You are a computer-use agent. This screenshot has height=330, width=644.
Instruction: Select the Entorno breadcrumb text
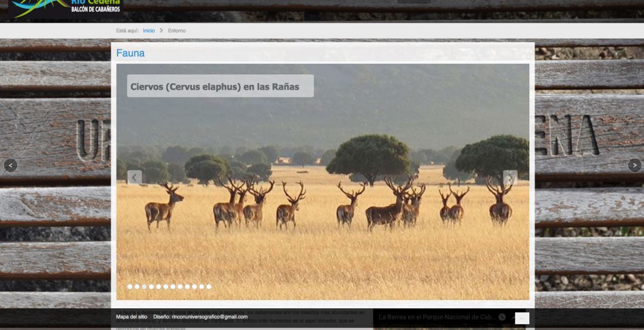tap(177, 31)
